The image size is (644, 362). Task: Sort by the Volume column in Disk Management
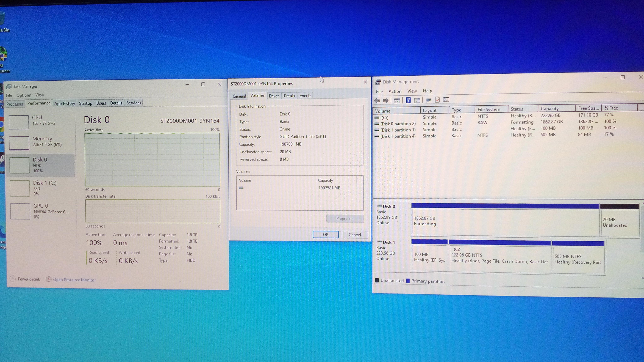click(397, 111)
